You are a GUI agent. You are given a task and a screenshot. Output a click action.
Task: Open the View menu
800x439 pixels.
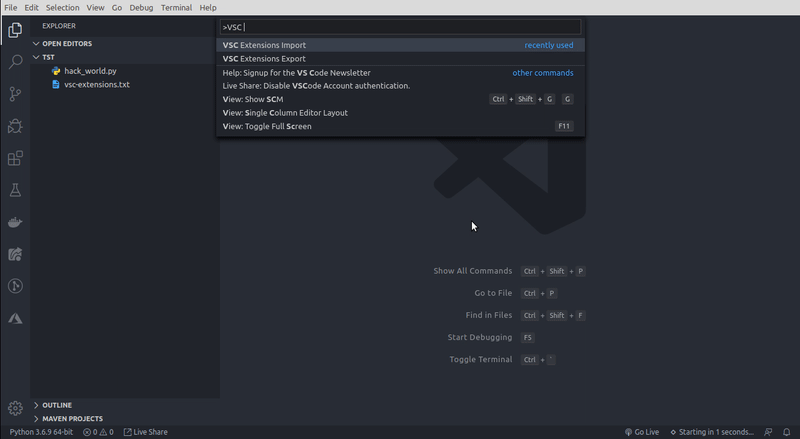[x=95, y=8]
